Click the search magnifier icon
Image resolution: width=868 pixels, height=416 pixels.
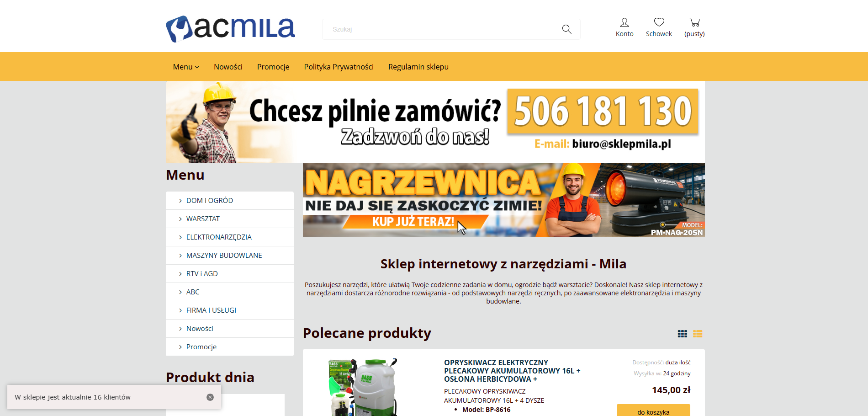pyautogui.click(x=566, y=29)
